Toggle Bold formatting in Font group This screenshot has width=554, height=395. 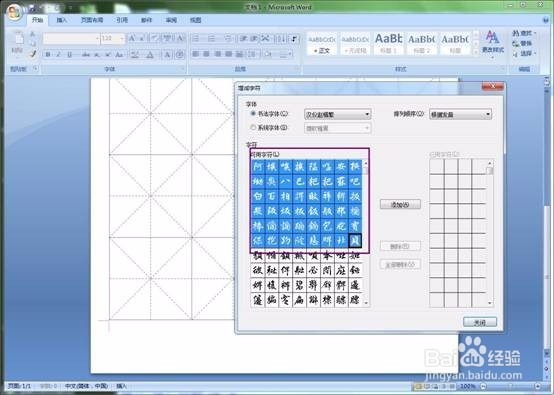pyautogui.click(x=48, y=54)
